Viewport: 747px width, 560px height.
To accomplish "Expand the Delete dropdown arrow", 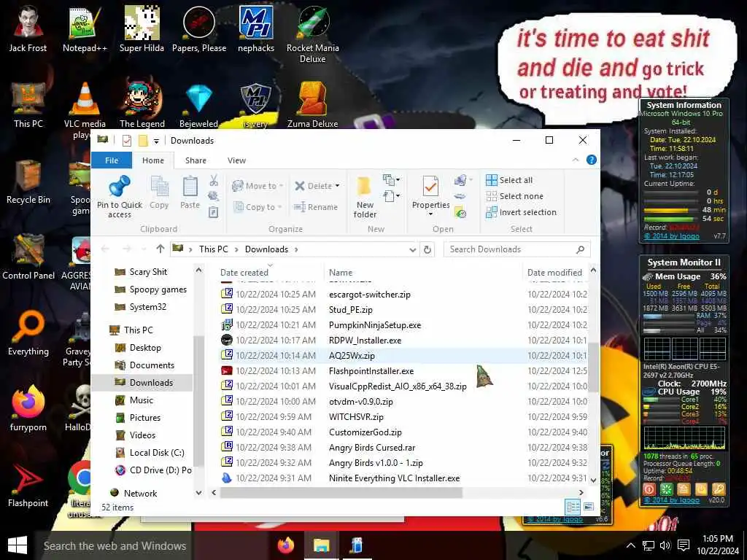I will 338,186.
